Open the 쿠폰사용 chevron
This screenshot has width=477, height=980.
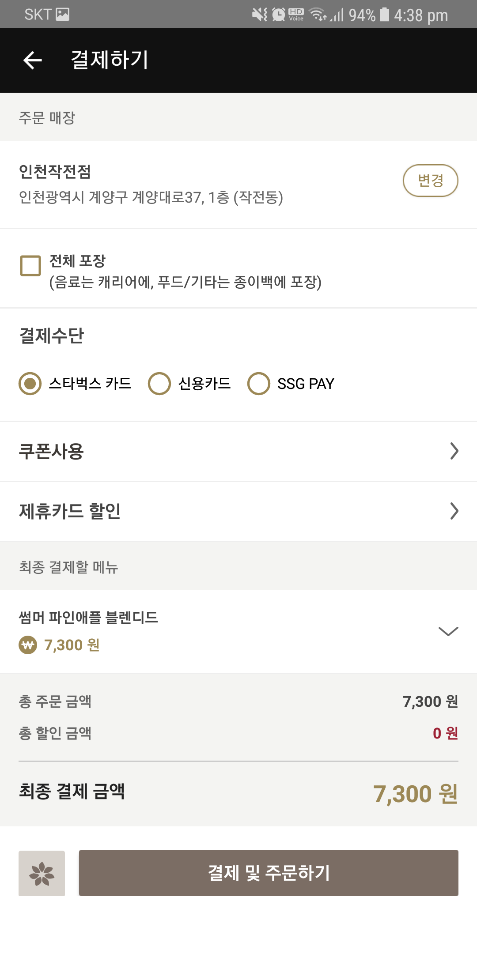(454, 451)
